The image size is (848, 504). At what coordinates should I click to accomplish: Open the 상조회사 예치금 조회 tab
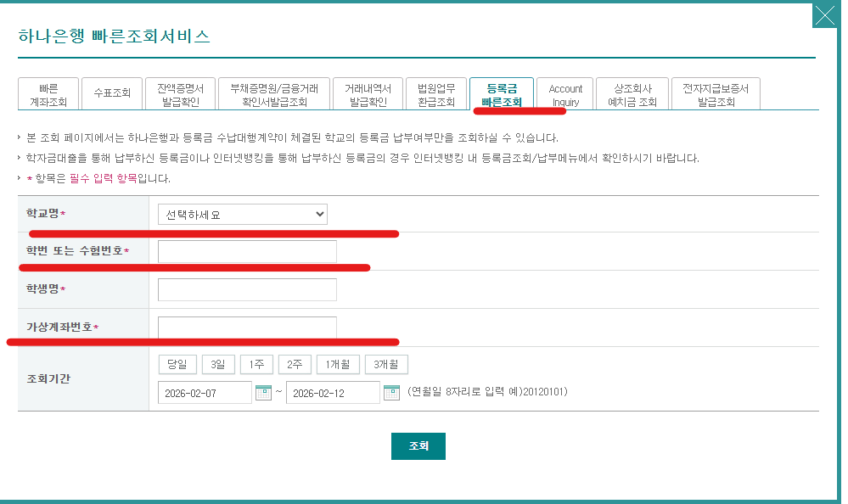[630, 94]
